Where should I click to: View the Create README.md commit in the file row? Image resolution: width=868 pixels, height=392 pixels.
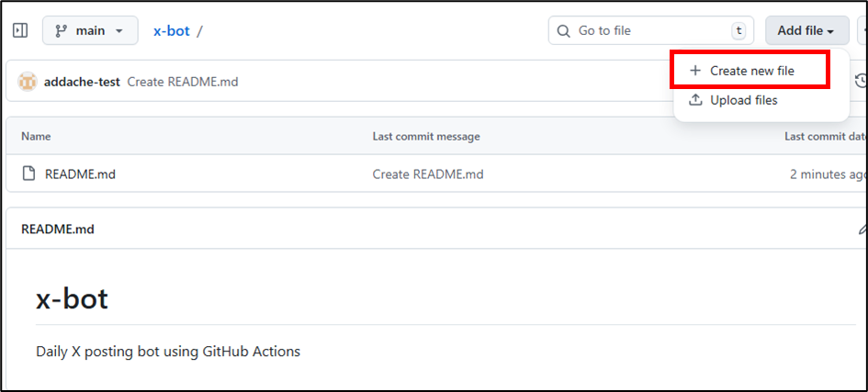[x=427, y=174]
